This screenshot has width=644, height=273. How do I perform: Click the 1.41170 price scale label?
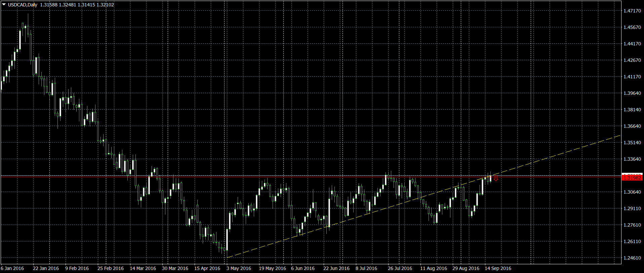[632, 77]
